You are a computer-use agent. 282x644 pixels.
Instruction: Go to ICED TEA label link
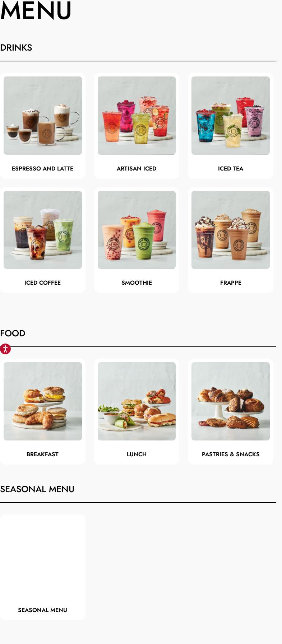231,168
